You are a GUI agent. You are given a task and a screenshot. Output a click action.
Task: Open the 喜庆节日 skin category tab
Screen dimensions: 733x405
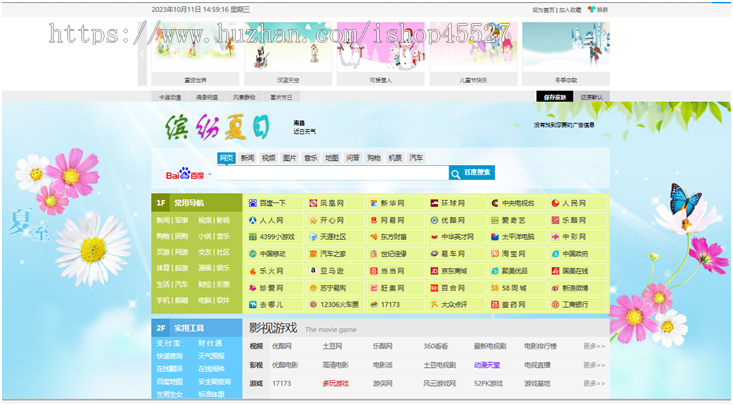click(x=281, y=97)
